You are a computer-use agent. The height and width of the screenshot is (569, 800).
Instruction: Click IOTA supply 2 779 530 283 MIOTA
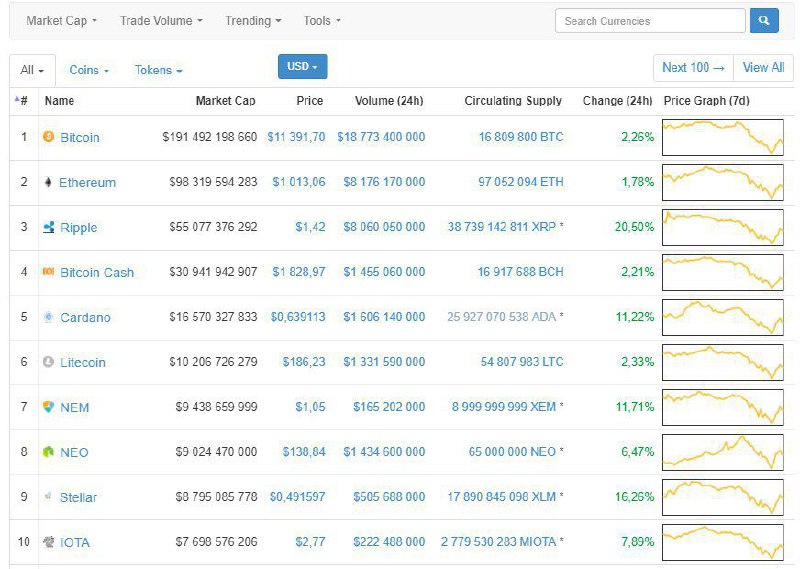pyautogui.click(x=498, y=541)
